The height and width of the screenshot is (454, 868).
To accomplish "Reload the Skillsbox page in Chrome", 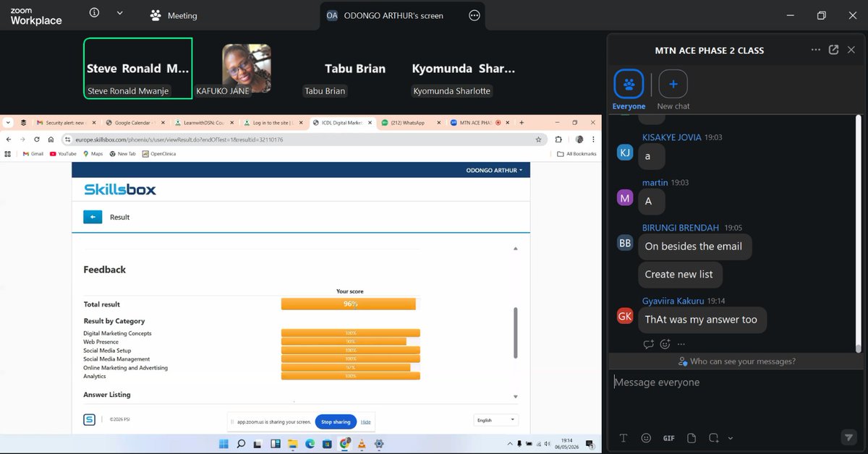I will pyautogui.click(x=36, y=140).
